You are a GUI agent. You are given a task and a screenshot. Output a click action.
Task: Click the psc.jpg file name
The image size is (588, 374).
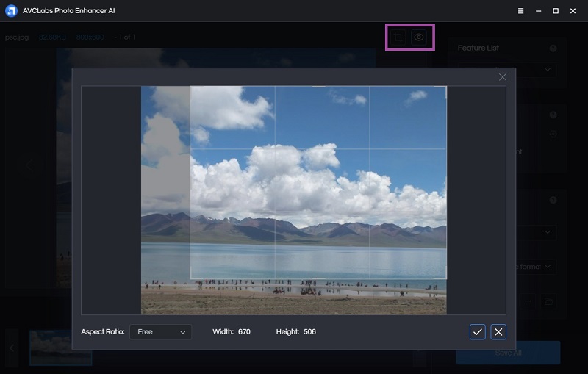point(17,37)
